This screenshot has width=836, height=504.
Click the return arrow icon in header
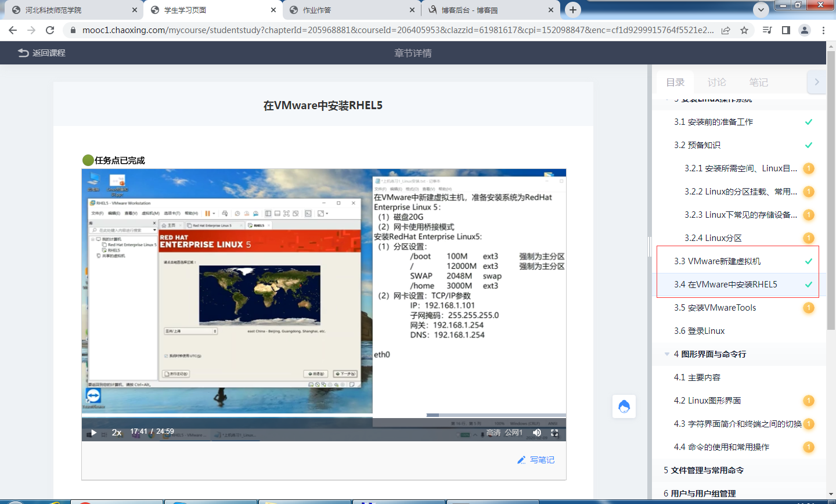tap(23, 53)
